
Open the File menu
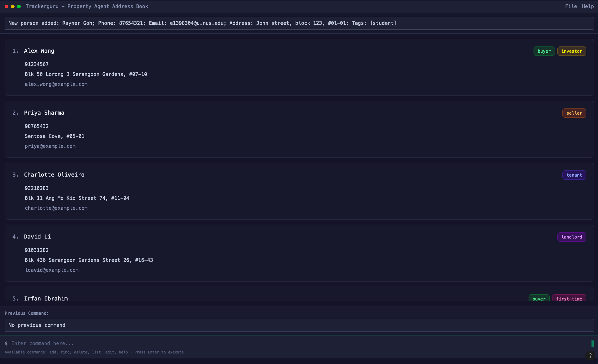point(571,7)
